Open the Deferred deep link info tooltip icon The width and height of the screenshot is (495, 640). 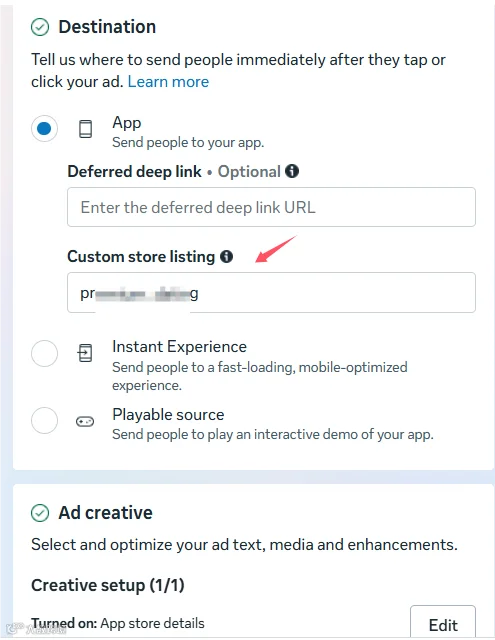point(292,171)
